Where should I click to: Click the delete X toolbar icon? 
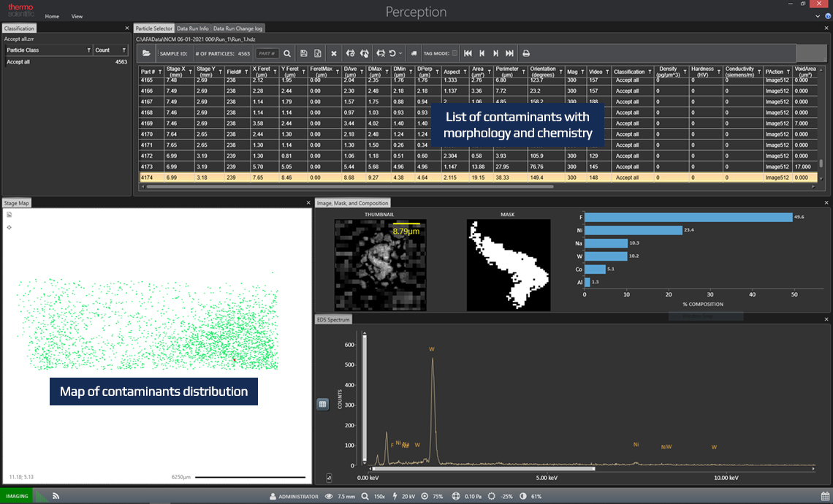click(334, 53)
